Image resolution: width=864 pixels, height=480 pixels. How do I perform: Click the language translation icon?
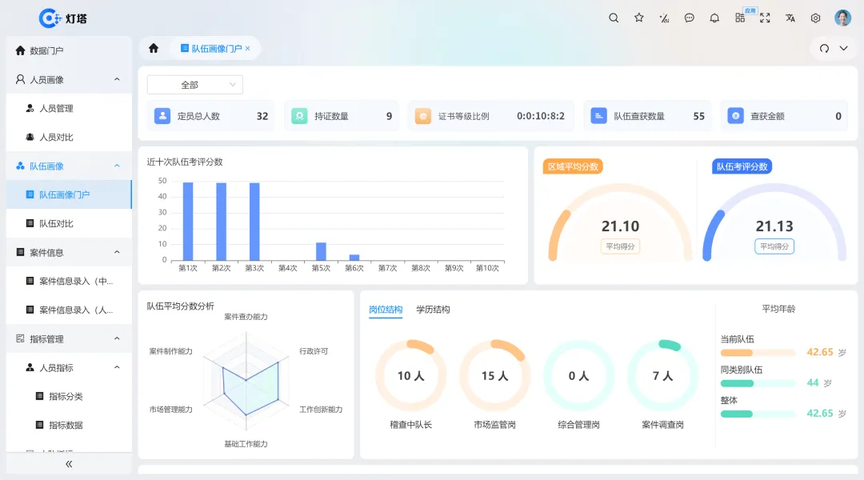[790, 18]
